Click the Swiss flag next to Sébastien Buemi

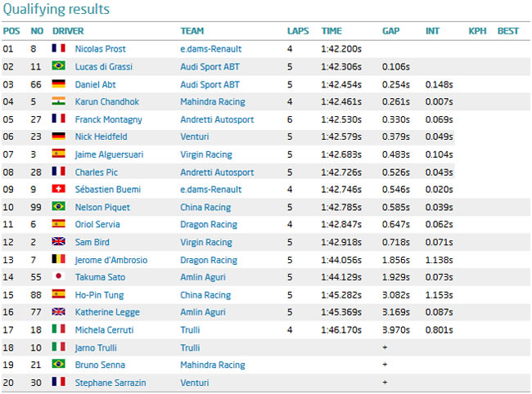click(x=58, y=190)
